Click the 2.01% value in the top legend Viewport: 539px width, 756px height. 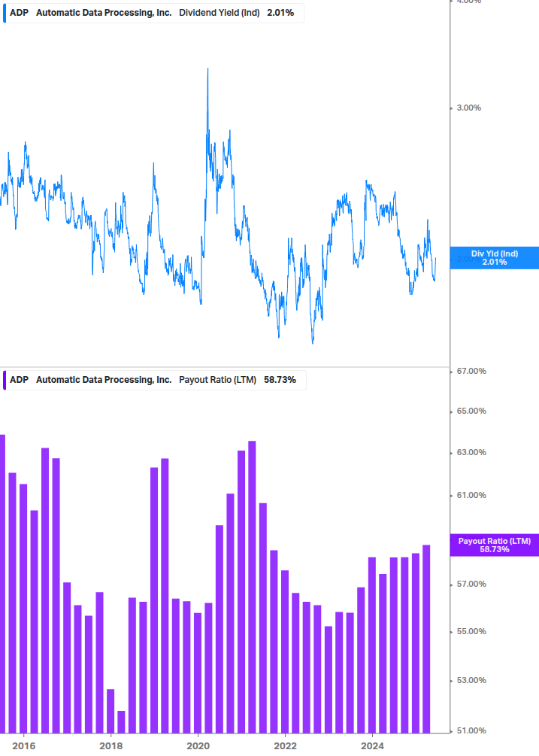click(x=280, y=13)
